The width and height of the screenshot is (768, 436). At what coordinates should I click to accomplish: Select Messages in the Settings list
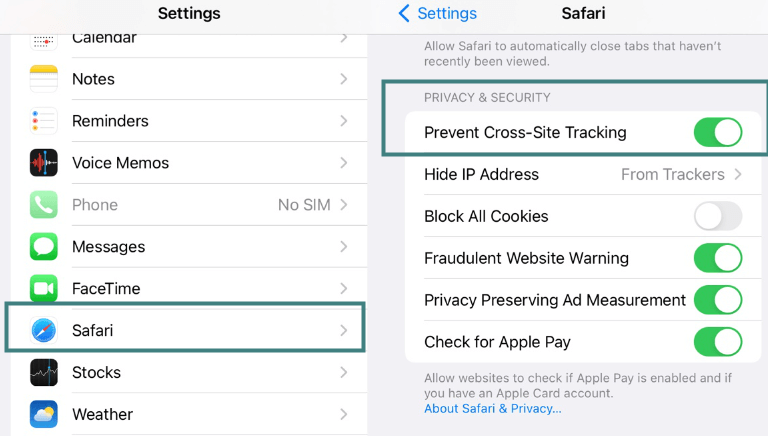[x=108, y=247]
